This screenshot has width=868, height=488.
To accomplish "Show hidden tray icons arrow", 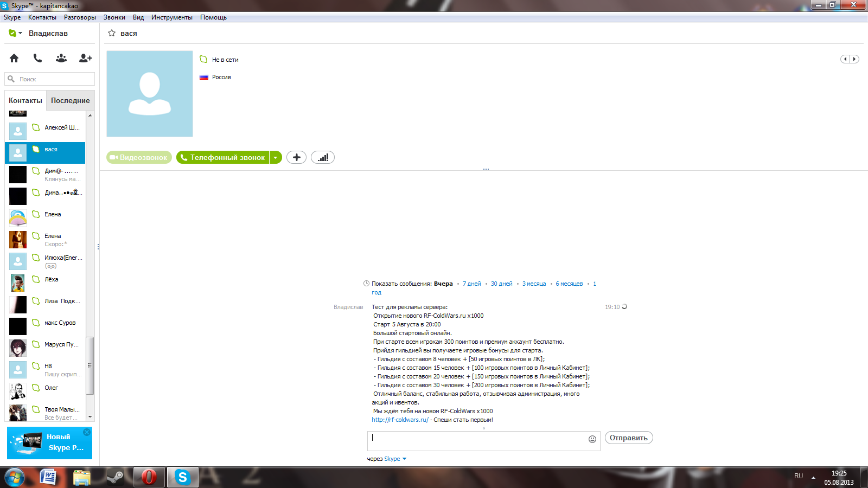I will (813, 477).
